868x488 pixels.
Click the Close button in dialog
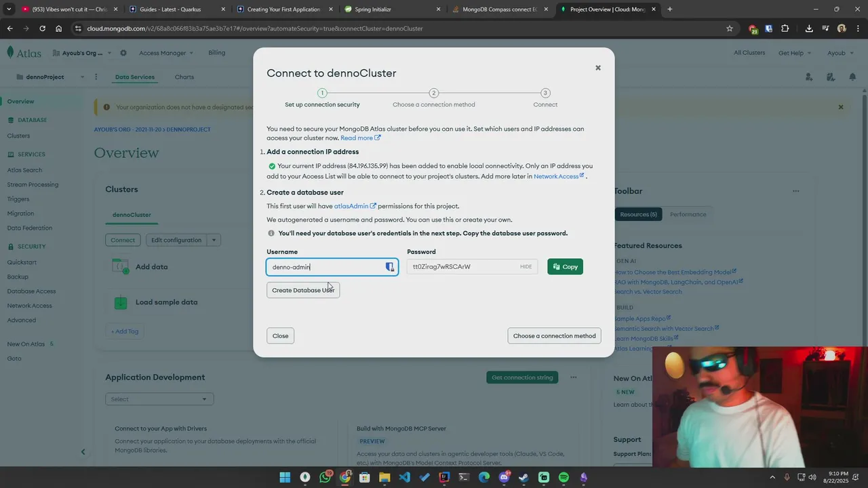coord(280,336)
